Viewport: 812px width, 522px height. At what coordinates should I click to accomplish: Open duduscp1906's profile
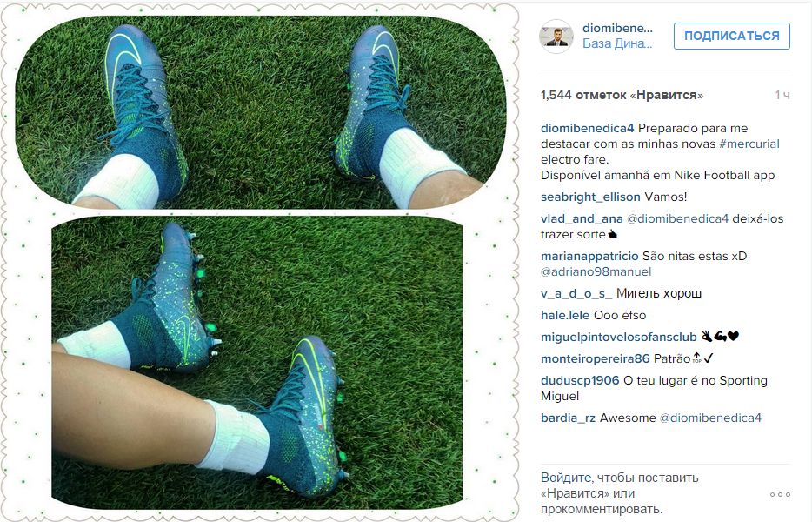coord(580,380)
